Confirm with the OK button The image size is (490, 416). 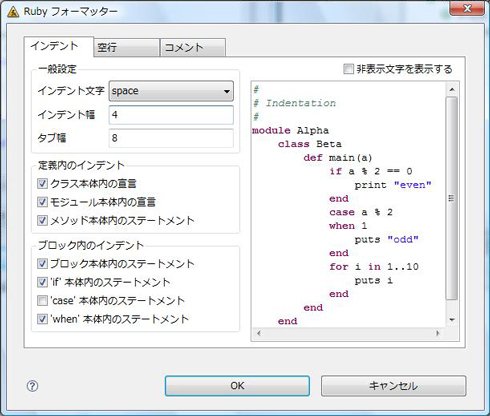pos(237,386)
